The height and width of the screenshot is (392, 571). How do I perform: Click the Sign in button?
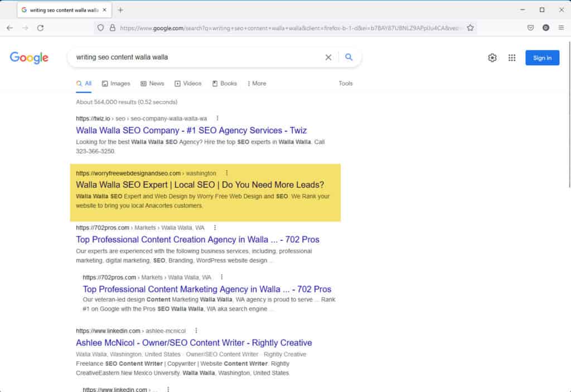[542, 57]
